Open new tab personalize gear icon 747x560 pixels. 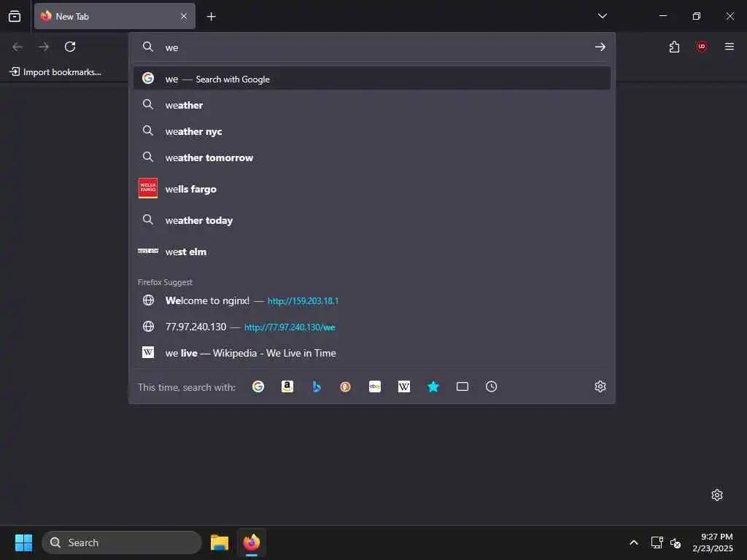click(x=717, y=495)
